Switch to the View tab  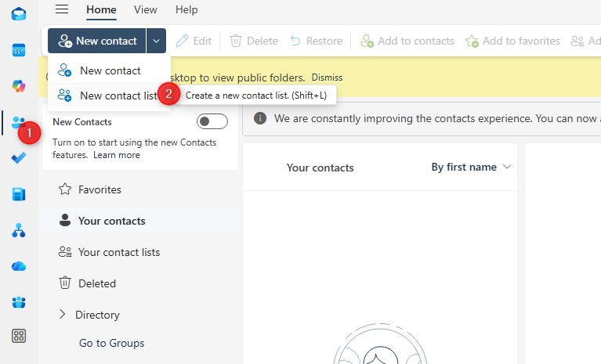145,9
